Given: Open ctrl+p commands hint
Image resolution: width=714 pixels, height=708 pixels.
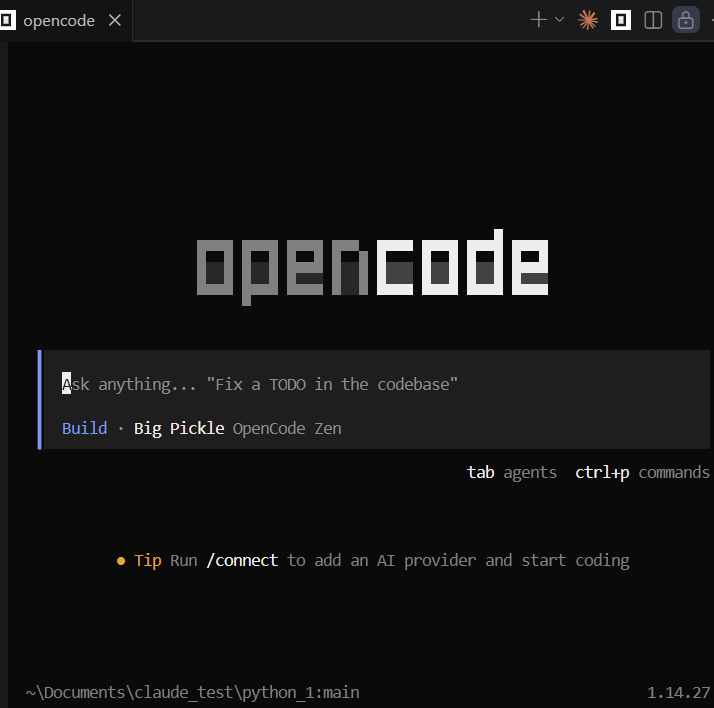Looking at the screenshot, I should tap(642, 473).
